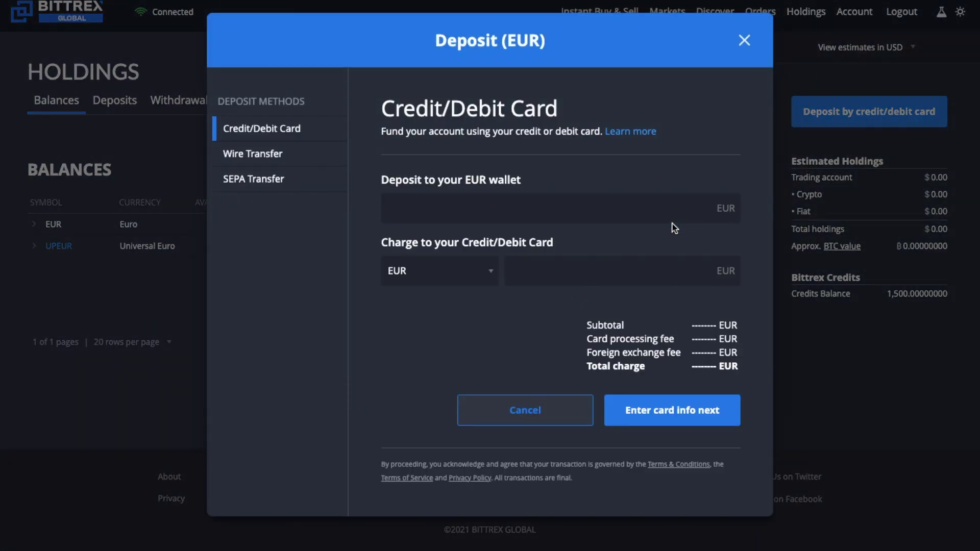Click the Withdrawals tab in holdings
Screen dimensions: 980x551
[182, 100]
